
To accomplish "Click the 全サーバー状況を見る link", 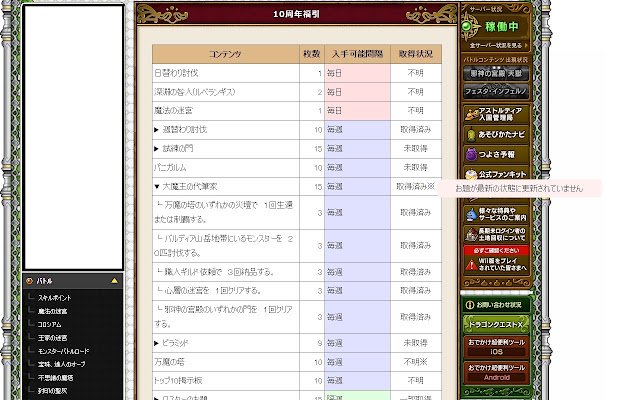I will 496,45.
